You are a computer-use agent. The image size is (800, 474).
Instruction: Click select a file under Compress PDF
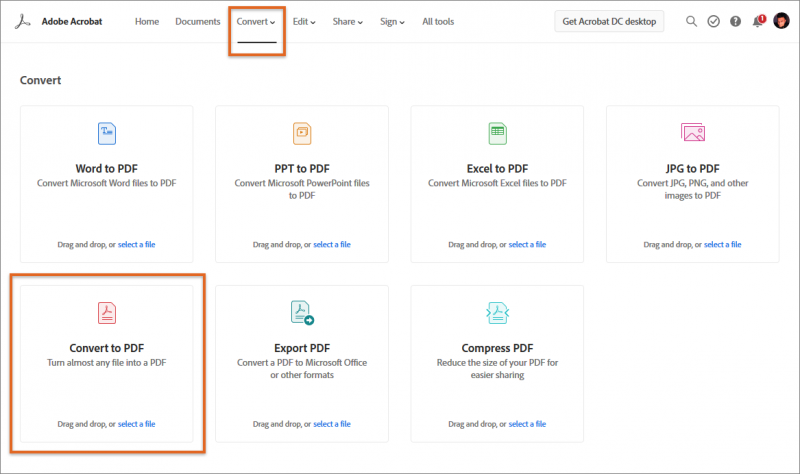click(528, 424)
